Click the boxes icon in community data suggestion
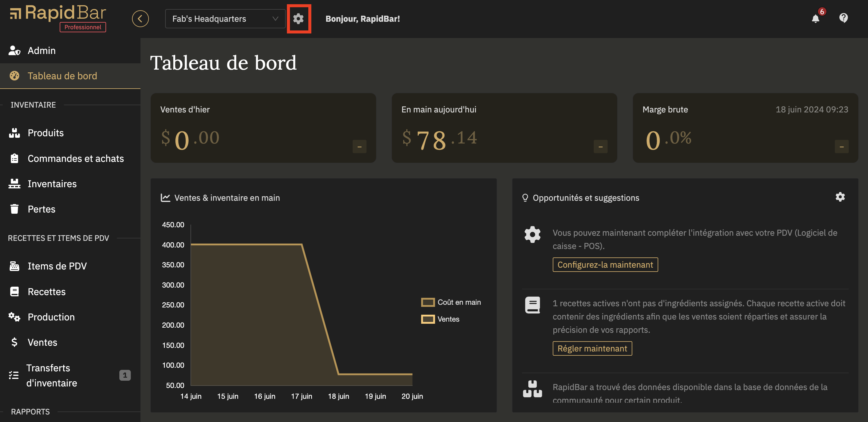 pyautogui.click(x=532, y=389)
